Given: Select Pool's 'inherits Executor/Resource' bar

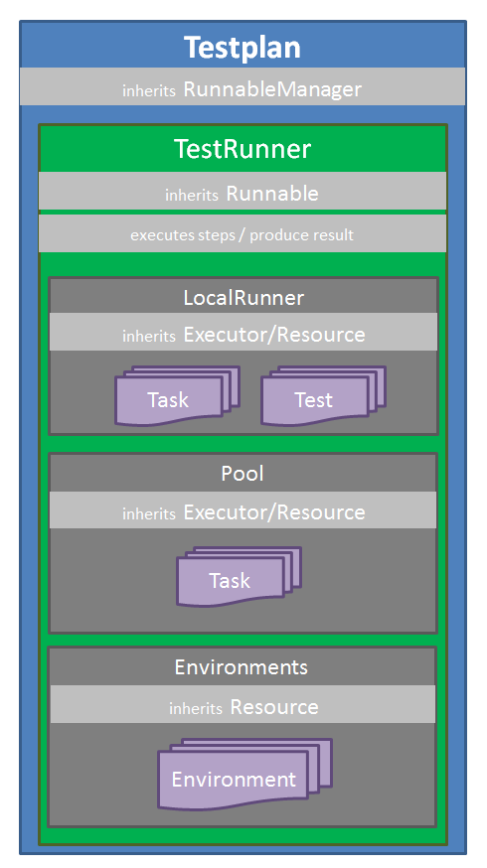Looking at the screenshot, I should pyautogui.click(x=243, y=509).
